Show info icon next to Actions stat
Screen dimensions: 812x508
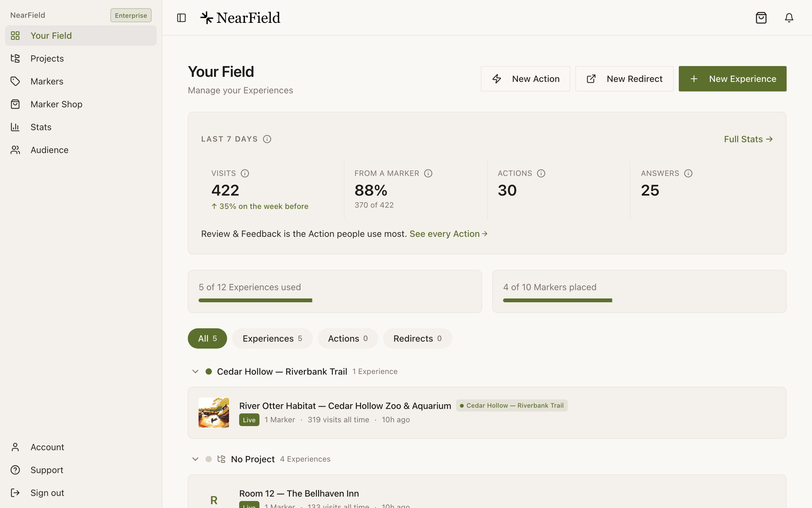(541, 173)
